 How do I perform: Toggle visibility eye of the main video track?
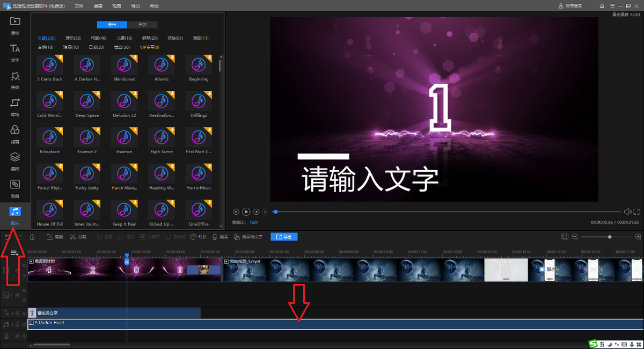[x=24, y=266]
